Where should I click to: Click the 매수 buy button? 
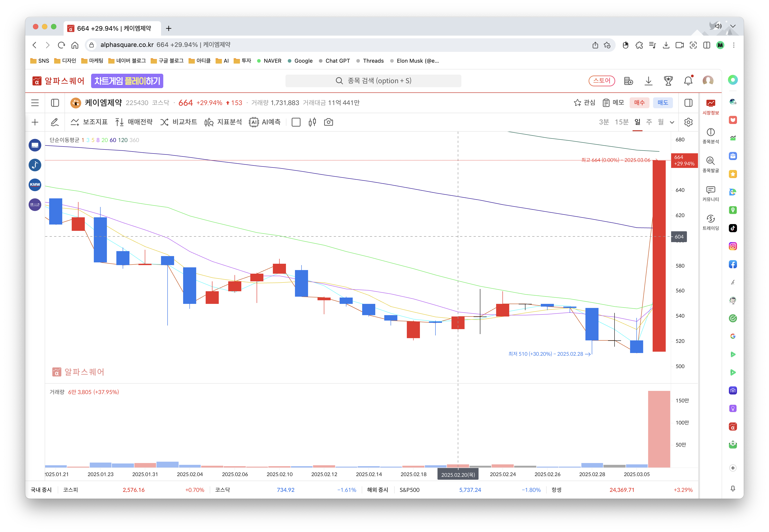click(x=639, y=103)
